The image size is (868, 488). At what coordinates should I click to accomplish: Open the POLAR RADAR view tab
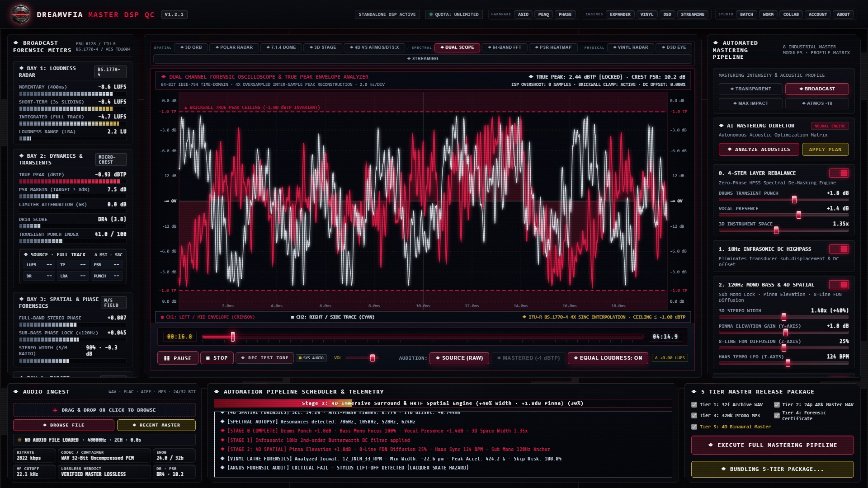(234, 47)
